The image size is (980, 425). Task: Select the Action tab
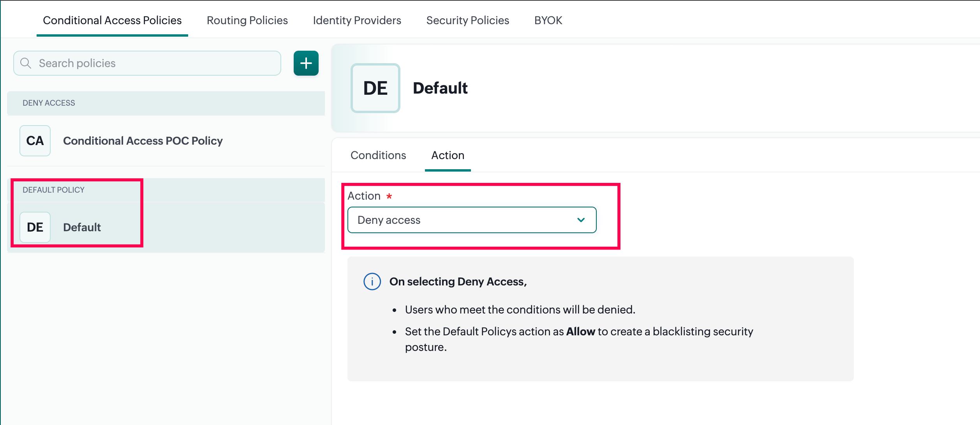pyautogui.click(x=448, y=155)
